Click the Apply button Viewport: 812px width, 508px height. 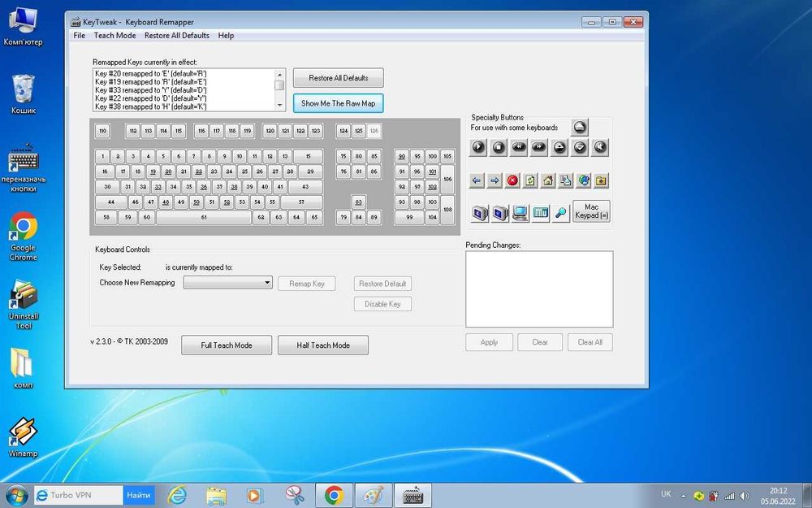pyautogui.click(x=489, y=342)
